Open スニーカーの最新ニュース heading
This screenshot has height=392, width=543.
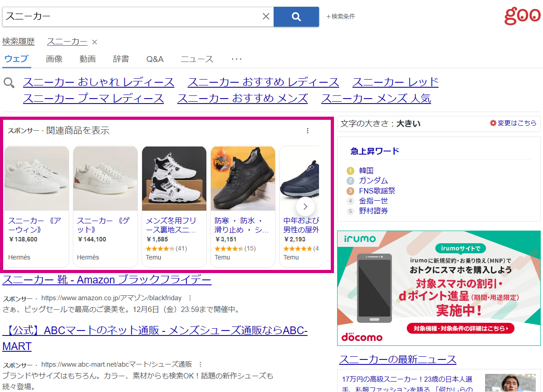398,359
